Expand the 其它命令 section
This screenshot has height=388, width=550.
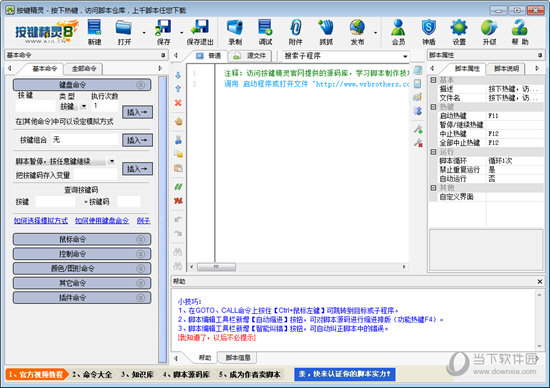pos(82,283)
